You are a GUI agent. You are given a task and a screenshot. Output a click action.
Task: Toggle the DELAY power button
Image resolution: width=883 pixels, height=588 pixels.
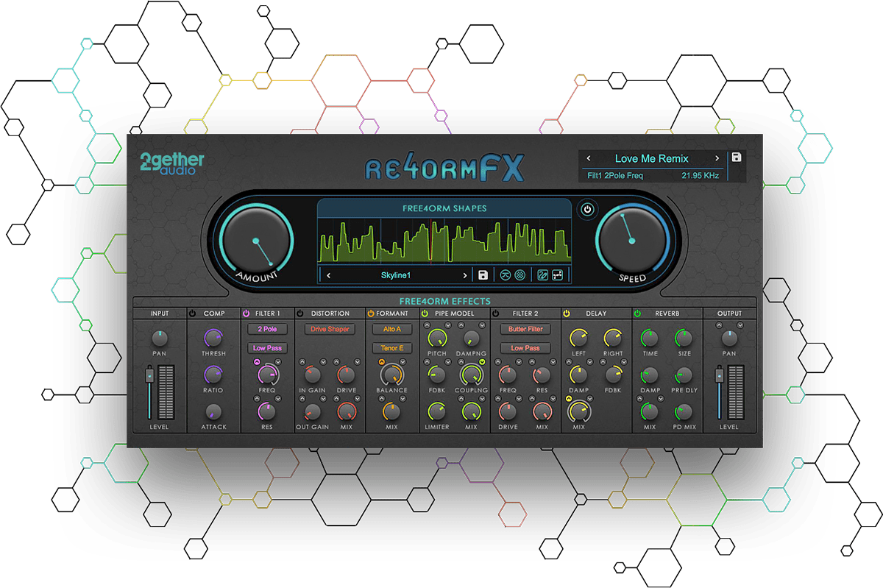[567, 314]
